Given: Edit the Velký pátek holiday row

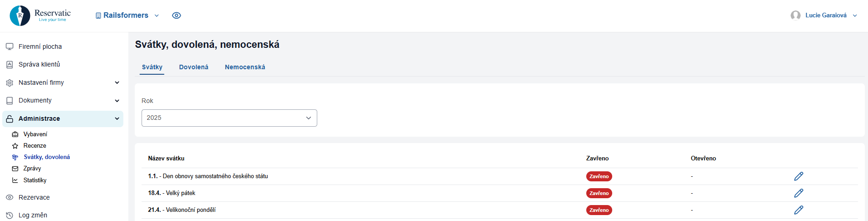Looking at the screenshot, I should [x=798, y=193].
